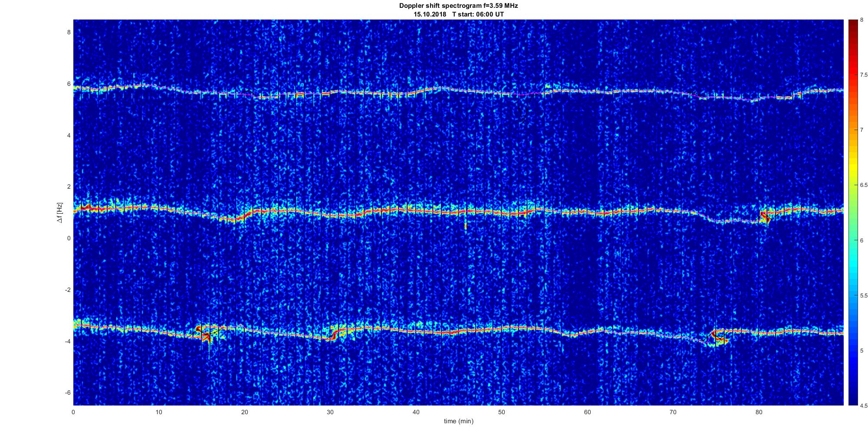Click colorbar tick label 7.5
The width and height of the screenshot is (868, 435).
point(864,75)
